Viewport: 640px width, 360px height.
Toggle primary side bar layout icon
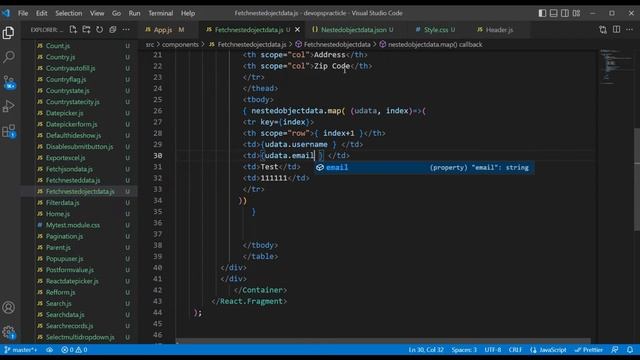(542, 13)
